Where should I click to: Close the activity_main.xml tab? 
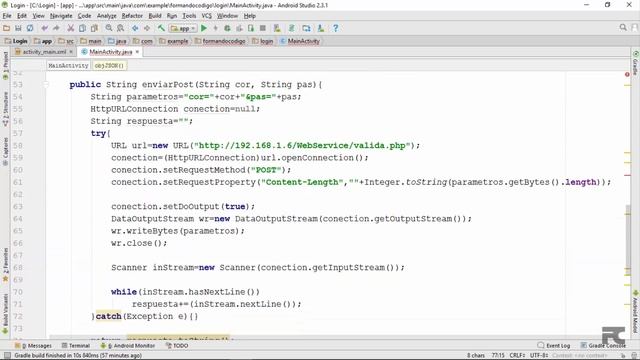pyautogui.click(x=71, y=52)
